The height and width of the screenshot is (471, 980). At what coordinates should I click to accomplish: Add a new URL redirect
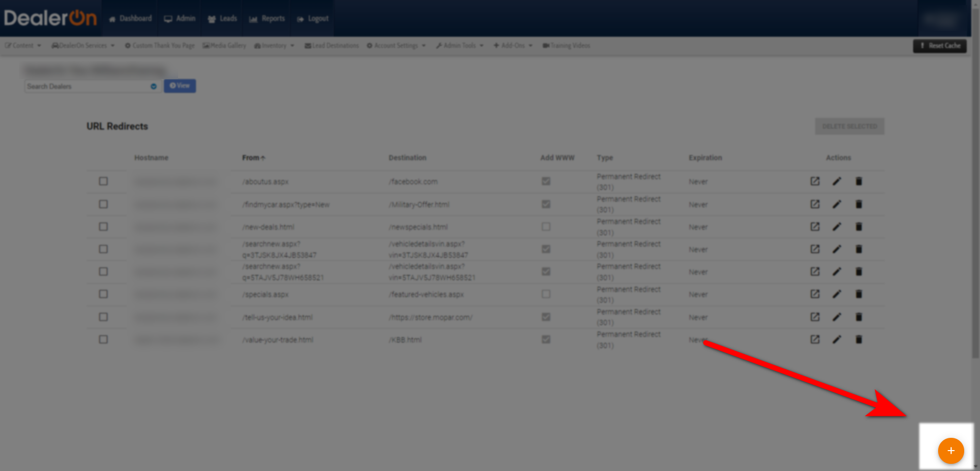coord(950,451)
